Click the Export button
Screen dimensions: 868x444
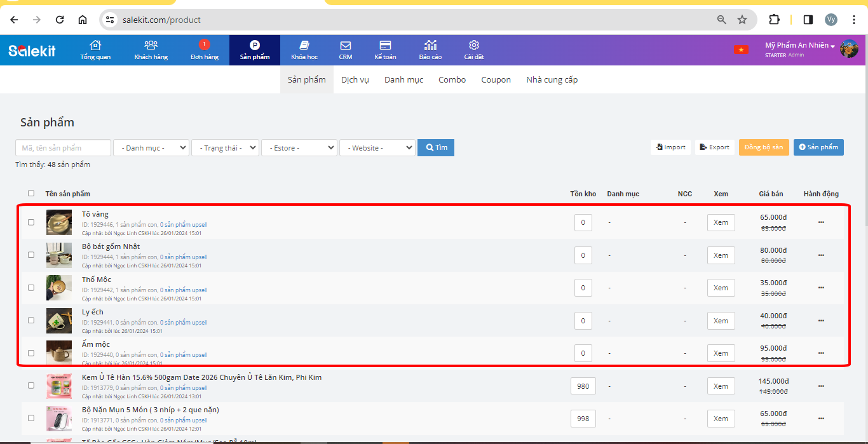[x=714, y=147]
